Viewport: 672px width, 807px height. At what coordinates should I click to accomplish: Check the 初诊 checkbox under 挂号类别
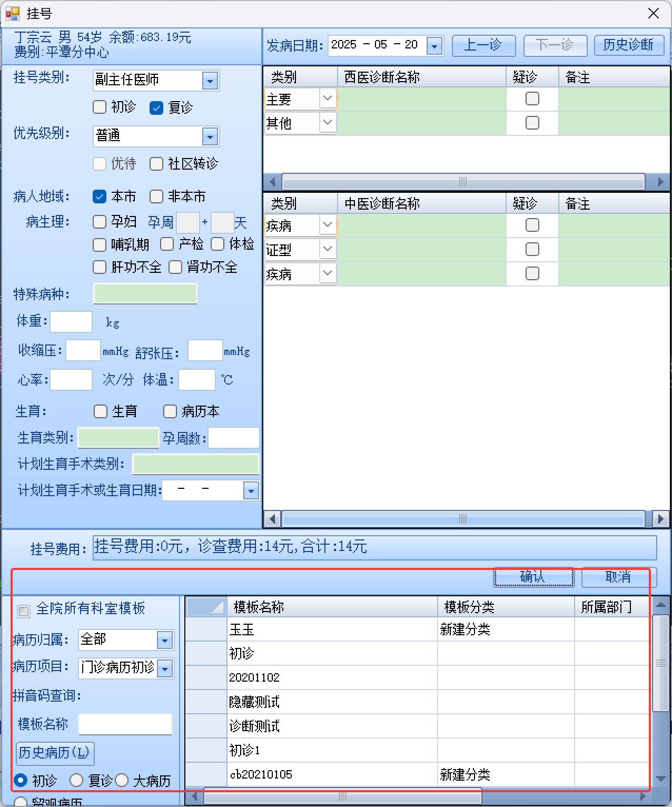(x=100, y=107)
